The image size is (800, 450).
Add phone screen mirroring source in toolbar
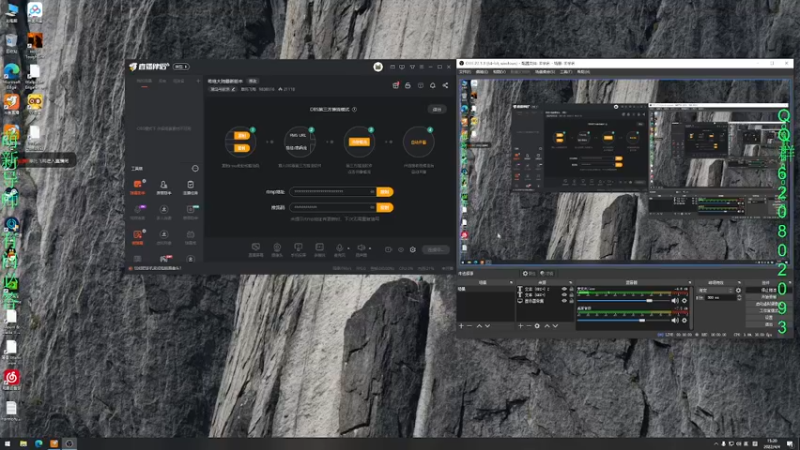[298, 248]
